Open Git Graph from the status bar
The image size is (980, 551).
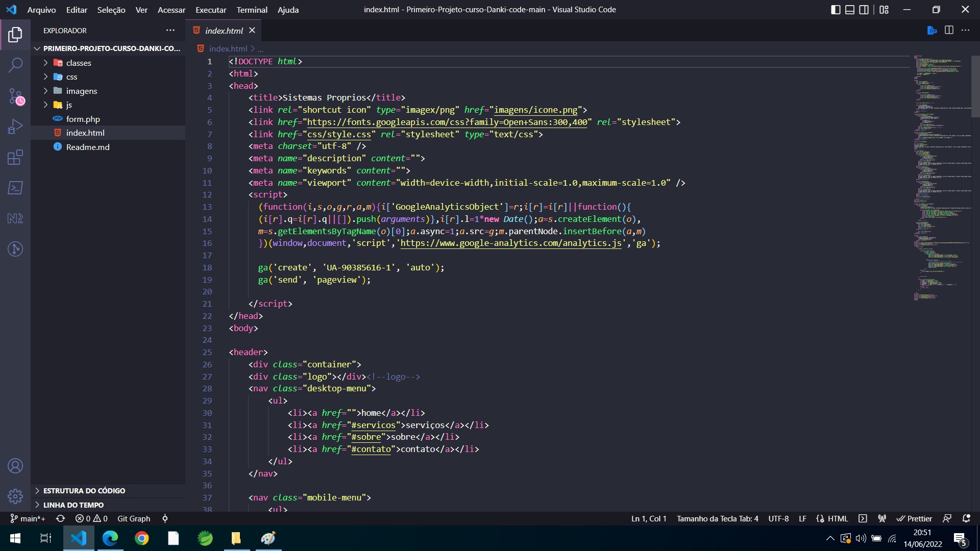point(133,518)
